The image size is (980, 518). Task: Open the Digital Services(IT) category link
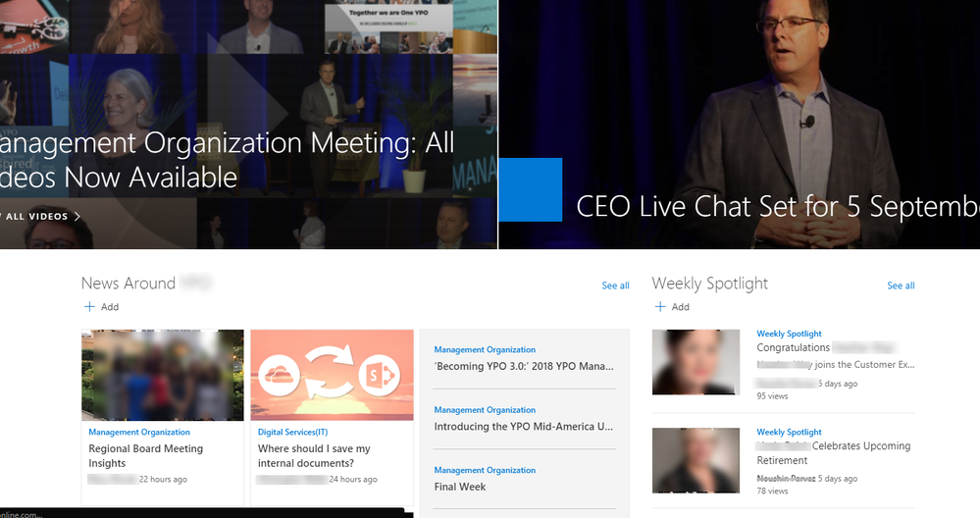(x=292, y=432)
